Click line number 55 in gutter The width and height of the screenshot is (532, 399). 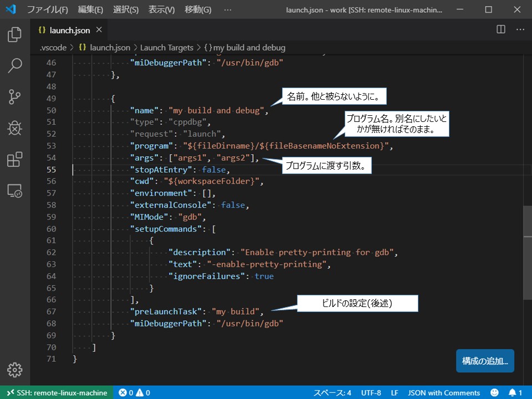pos(51,170)
